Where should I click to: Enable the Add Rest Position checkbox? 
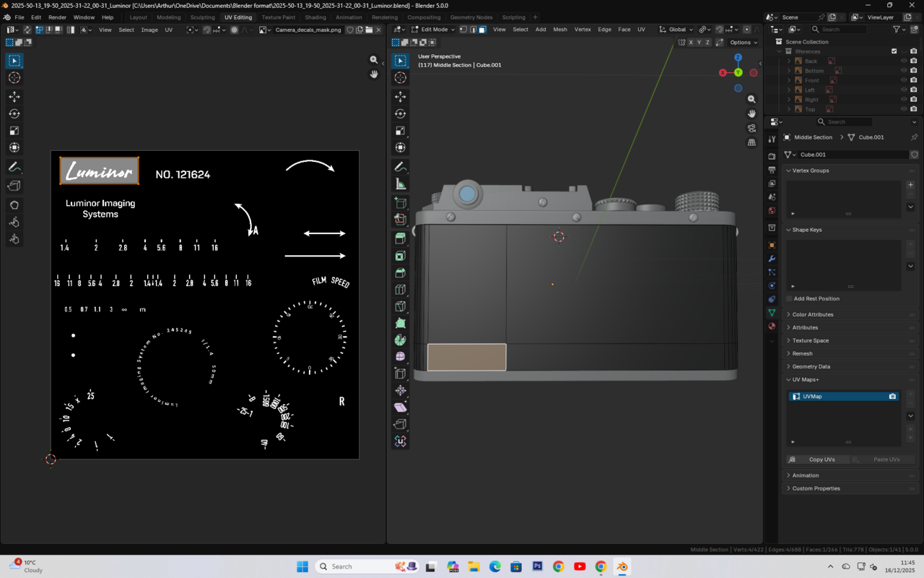[789, 298]
